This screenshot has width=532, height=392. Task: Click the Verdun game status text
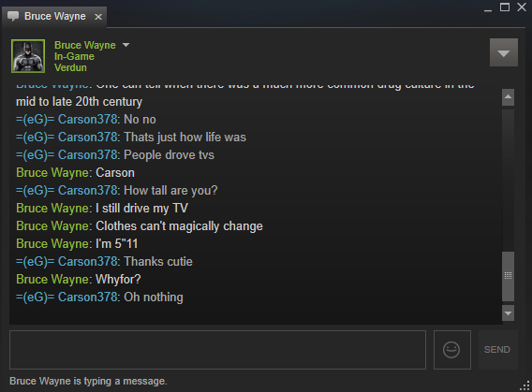(x=70, y=67)
